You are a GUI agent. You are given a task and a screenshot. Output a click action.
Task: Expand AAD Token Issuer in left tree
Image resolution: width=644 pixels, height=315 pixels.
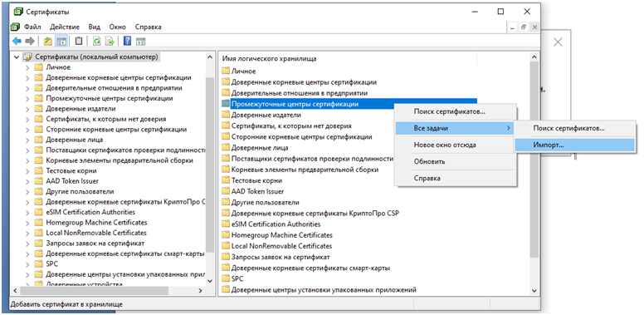point(27,181)
